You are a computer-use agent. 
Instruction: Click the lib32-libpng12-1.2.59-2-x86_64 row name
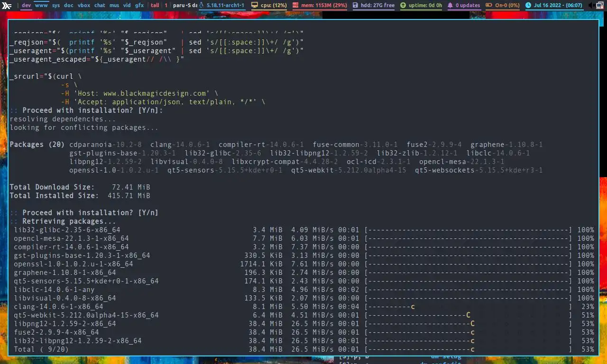click(x=78, y=341)
